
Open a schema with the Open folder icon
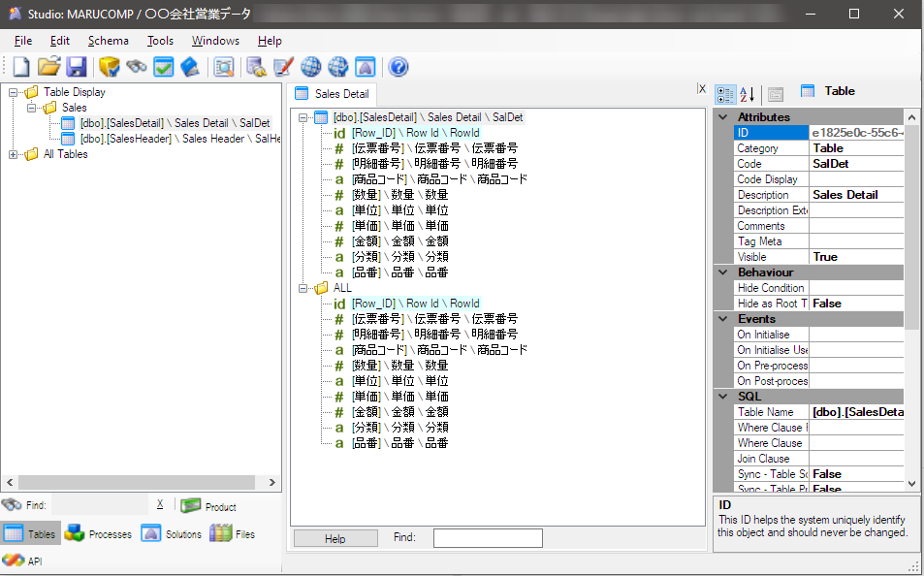50,67
